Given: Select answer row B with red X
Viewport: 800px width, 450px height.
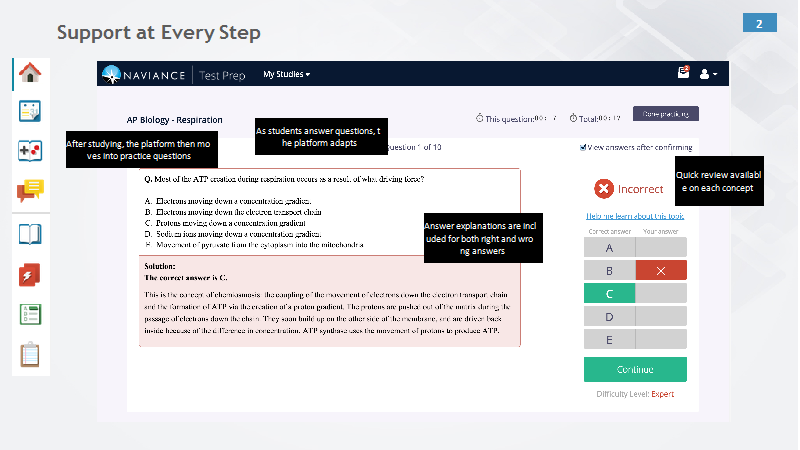Looking at the screenshot, I should [635, 270].
